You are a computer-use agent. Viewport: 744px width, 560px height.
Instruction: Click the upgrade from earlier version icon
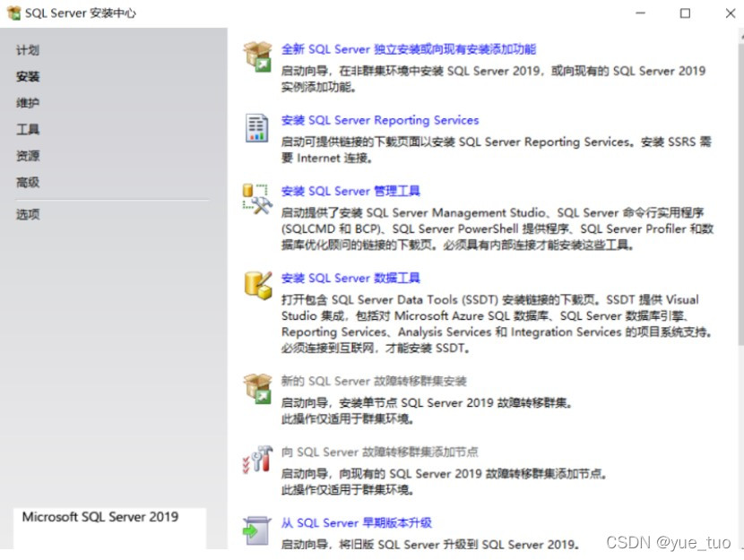pos(256,530)
